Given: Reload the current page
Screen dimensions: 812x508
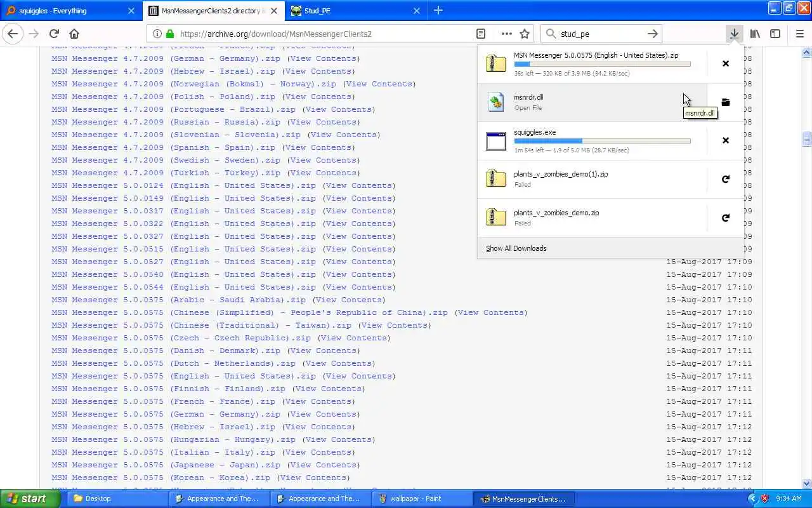Looking at the screenshot, I should tap(54, 34).
